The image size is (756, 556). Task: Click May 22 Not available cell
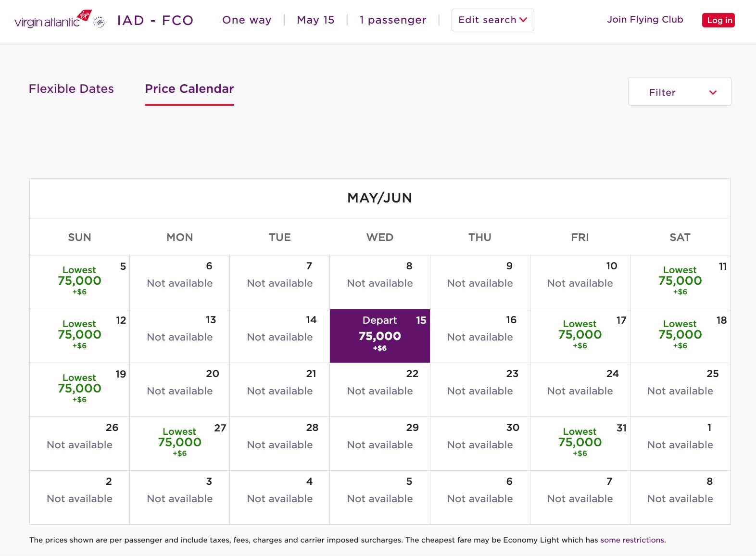[x=380, y=390]
